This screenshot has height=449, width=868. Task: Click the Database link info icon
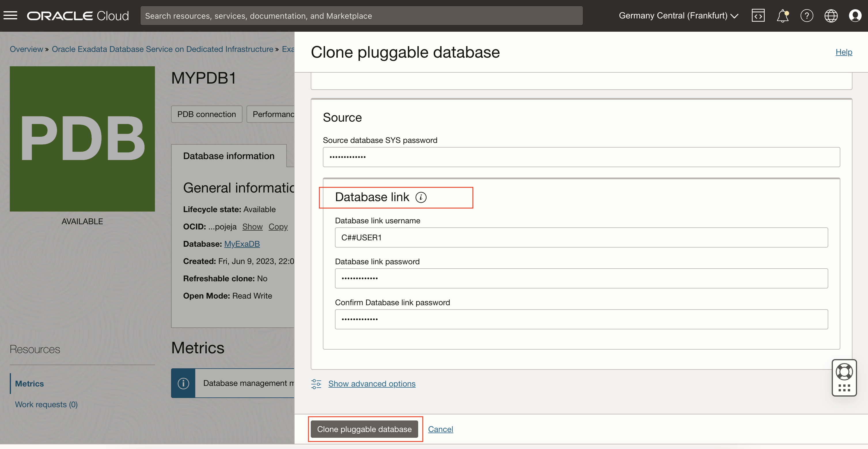pos(421,197)
